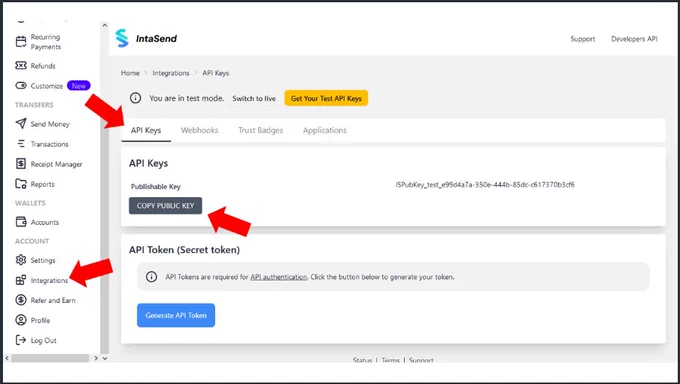Image resolution: width=680 pixels, height=384 pixels.
Task: Click the ISPubKey_test publishable key text
Action: pos(485,184)
